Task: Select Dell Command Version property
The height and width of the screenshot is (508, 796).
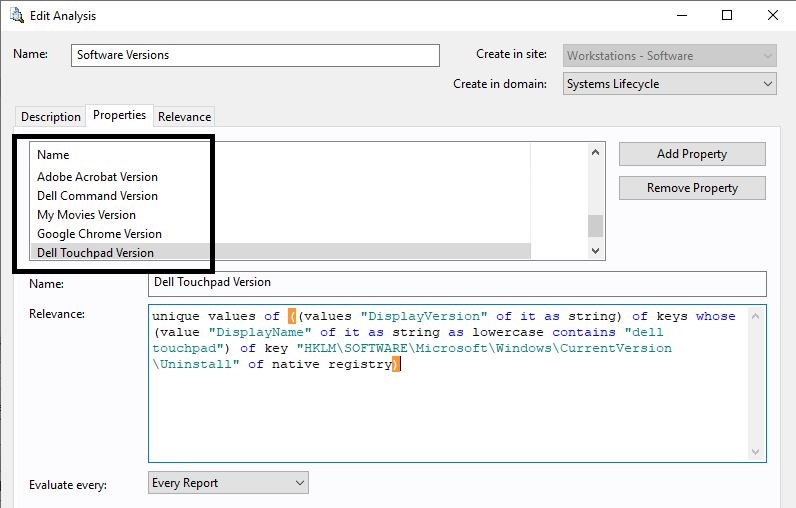Action: coord(97,196)
